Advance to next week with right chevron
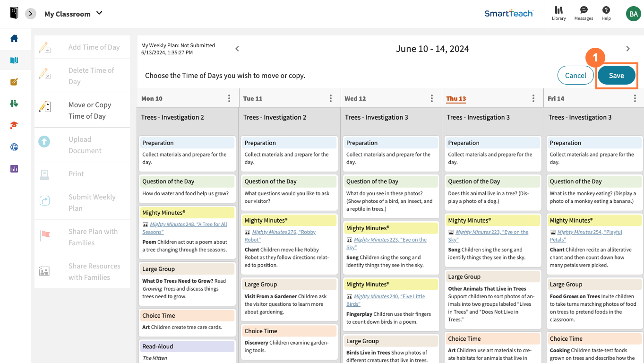 point(628,48)
